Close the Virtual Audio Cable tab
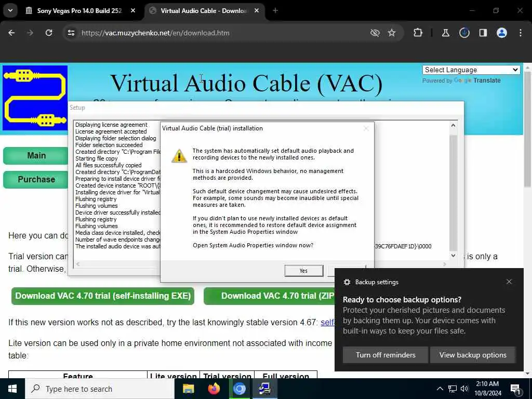Screen dimensions: 532x399 tap(257, 10)
